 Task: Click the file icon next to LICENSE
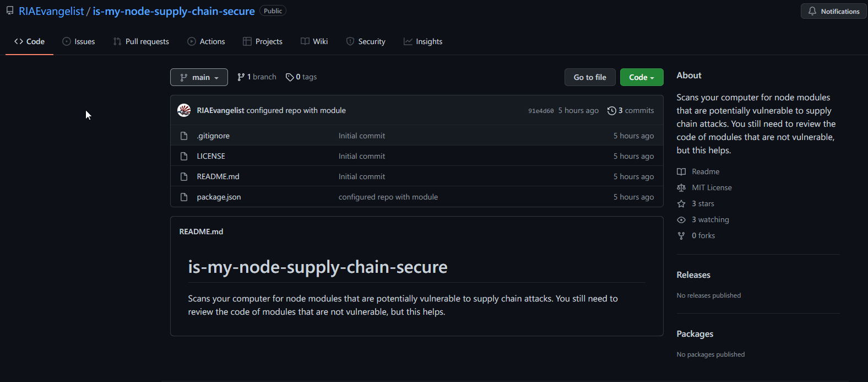184,156
